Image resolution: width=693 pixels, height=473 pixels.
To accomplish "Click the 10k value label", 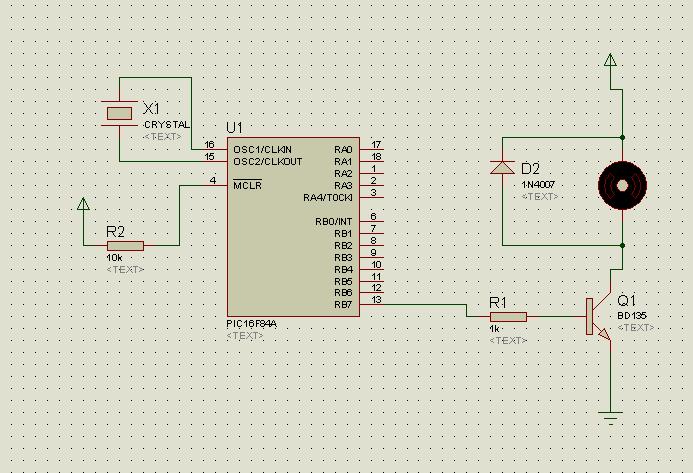I will point(114,258).
